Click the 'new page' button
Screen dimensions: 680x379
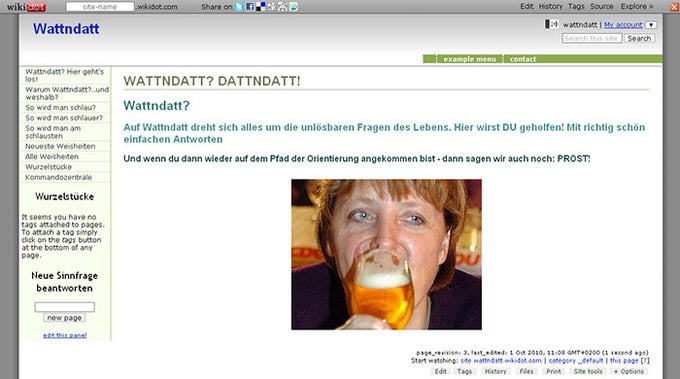[x=64, y=318]
